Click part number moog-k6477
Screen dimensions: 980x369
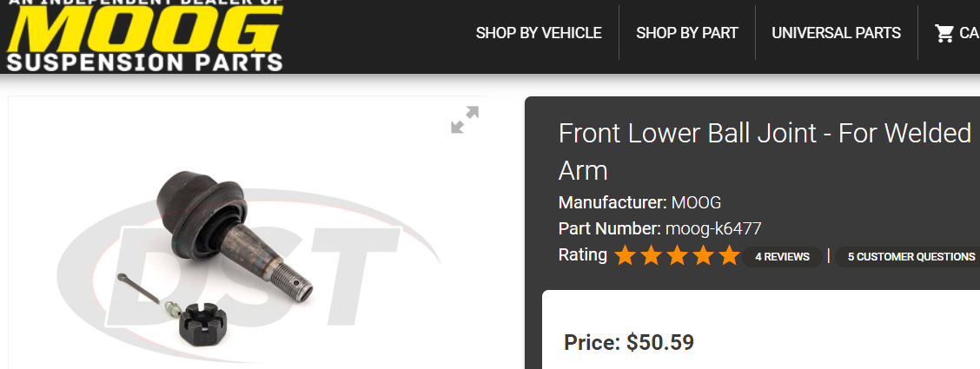[x=713, y=228]
